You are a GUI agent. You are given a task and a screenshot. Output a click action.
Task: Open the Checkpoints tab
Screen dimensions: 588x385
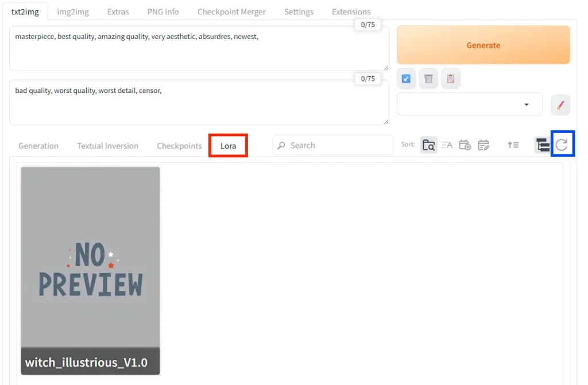(x=179, y=146)
